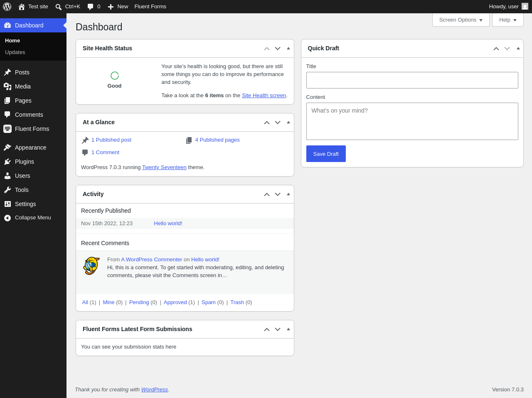Image resolution: width=532 pixels, height=398 pixels.
Task: Click the Users sidebar icon
Action: pyautogui.click(x=7, y=176)
